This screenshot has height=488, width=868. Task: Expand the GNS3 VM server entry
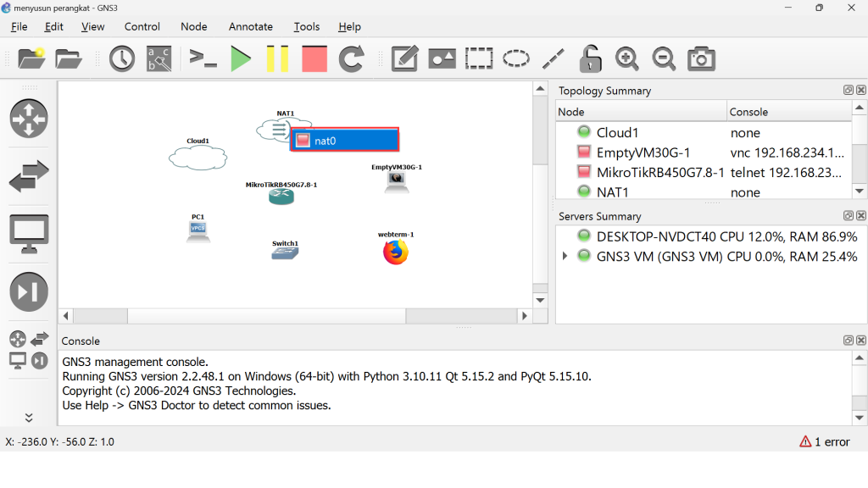coord(565,257)
